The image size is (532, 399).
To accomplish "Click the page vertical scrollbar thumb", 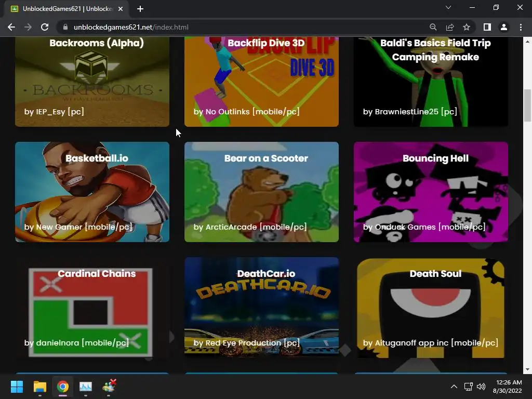I will pos(527,105).
